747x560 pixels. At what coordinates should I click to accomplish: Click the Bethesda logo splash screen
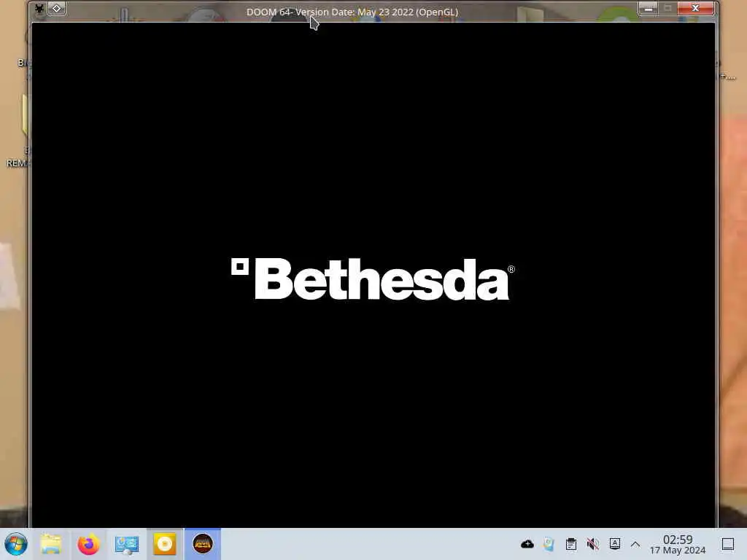(373, 279)
